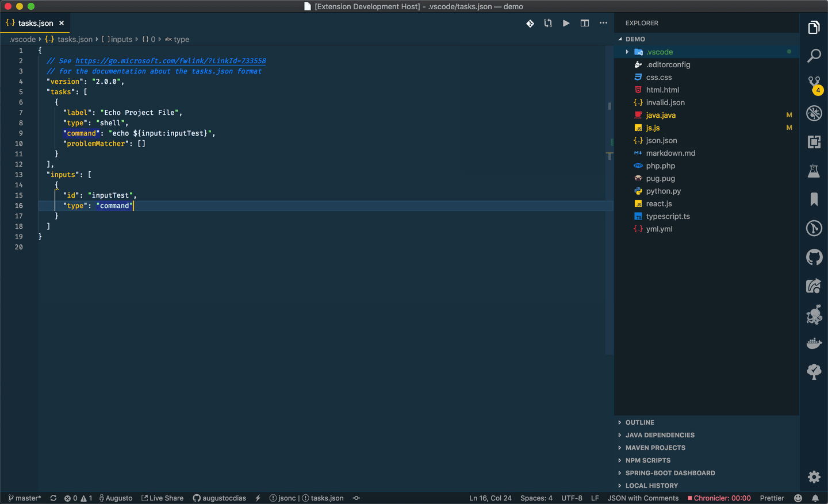Start Live Share from status bar
This screenshot has height=504, width=828.
coord(163,498)
